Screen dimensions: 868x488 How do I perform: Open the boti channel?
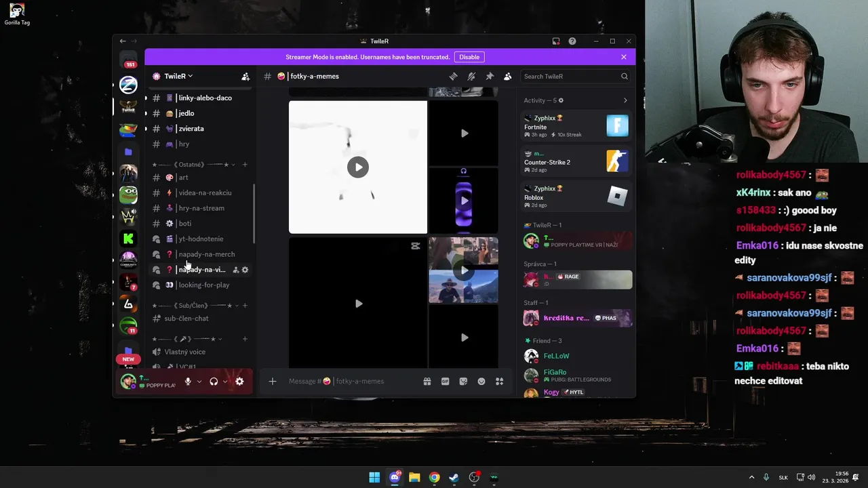(x=200, y=224)
